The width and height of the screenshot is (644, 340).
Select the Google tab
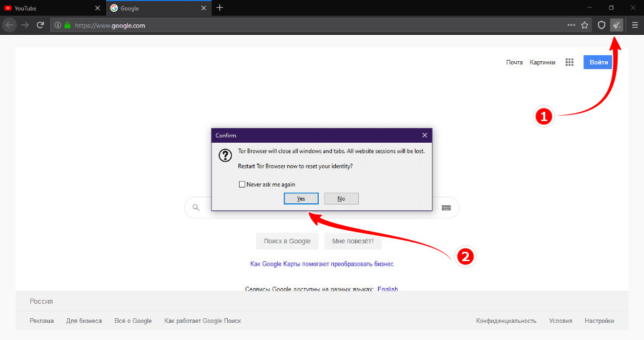(159, 8)
